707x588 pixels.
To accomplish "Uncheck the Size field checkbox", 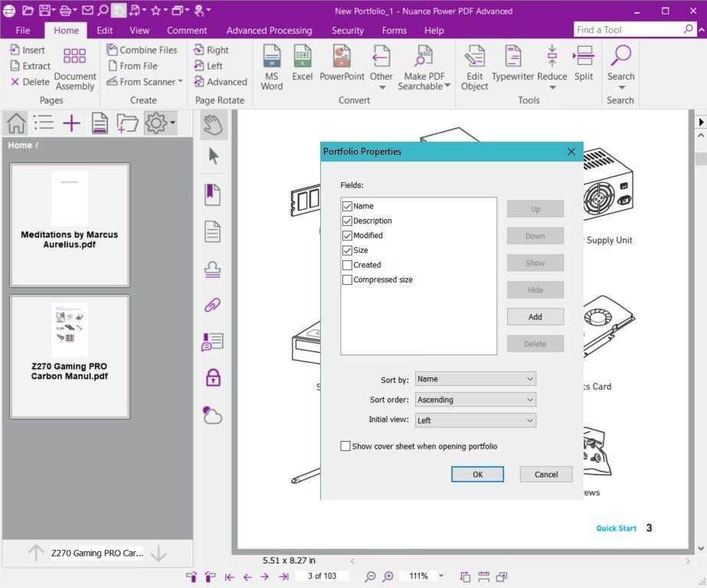I will point(347,250).
